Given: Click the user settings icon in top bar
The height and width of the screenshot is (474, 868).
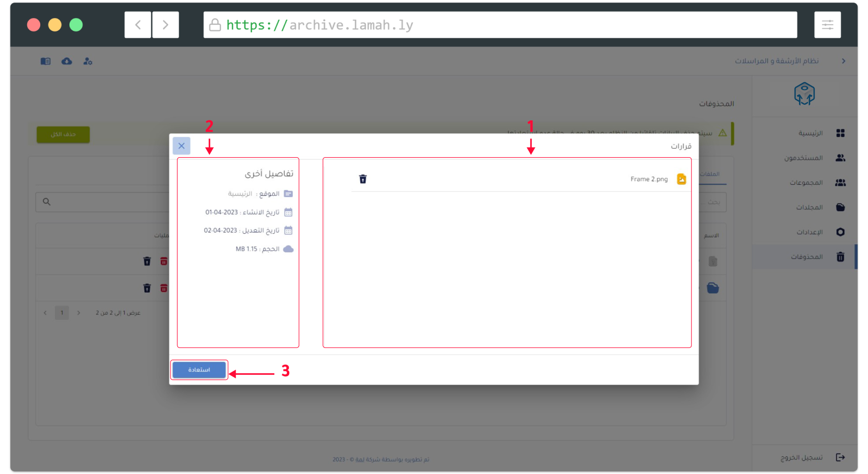Looking at the screenshot, I should [x=88, y=61].
